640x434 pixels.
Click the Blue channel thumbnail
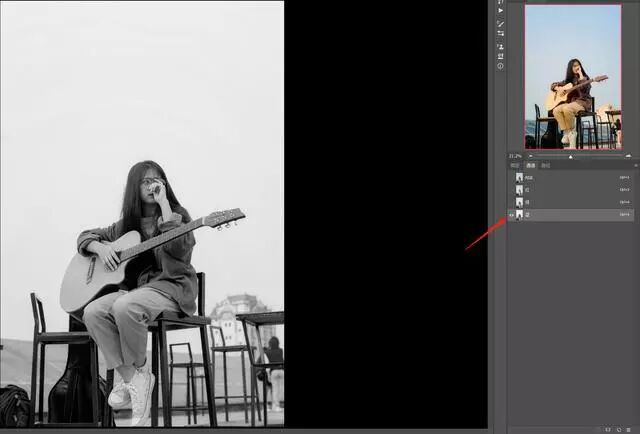(519, 215)
